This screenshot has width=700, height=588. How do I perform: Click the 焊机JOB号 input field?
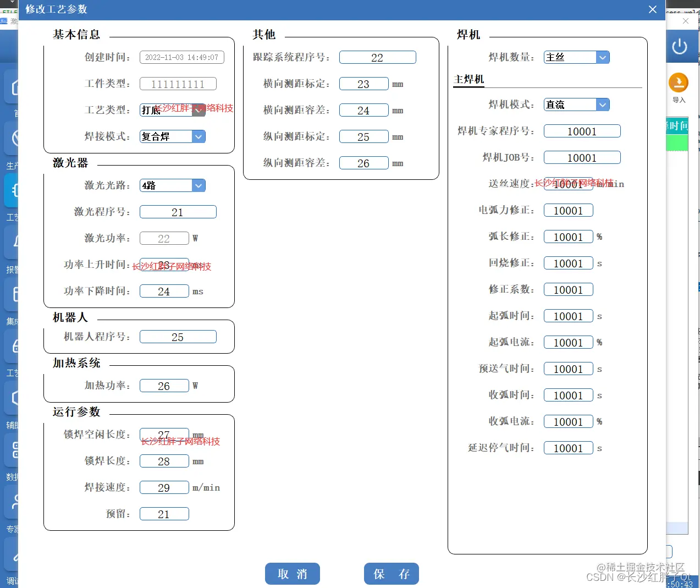(x=582, y=157)
